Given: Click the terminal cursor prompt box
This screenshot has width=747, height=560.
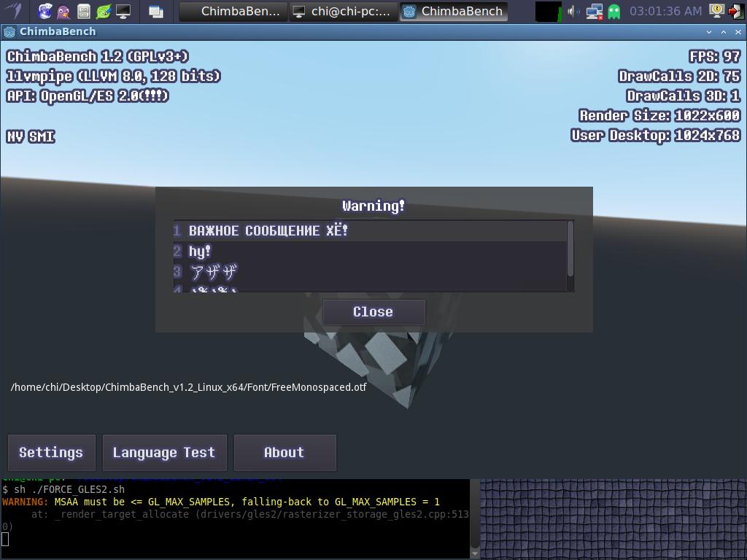Looking at the screenshot, I should pyautogui.click(x=5, y=540).
